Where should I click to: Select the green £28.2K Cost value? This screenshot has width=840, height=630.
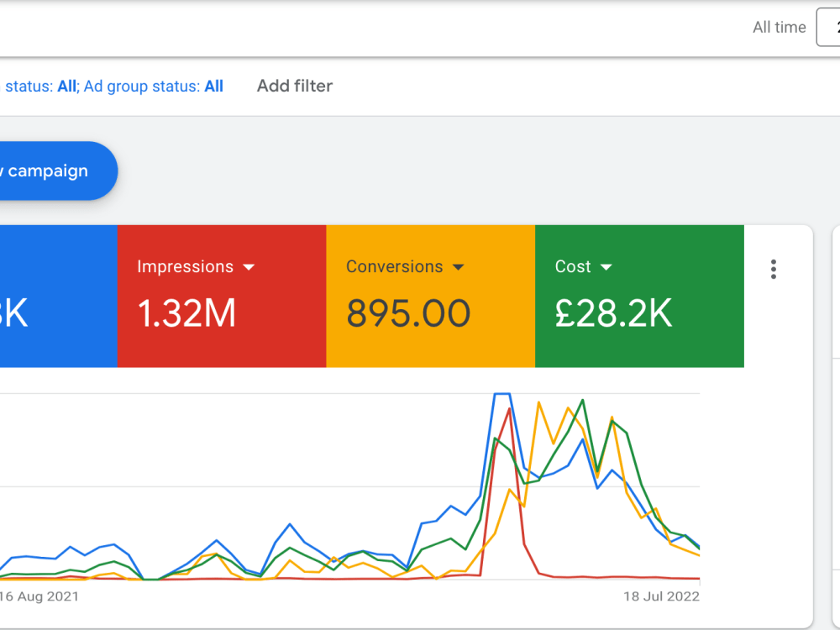(613, 313)
